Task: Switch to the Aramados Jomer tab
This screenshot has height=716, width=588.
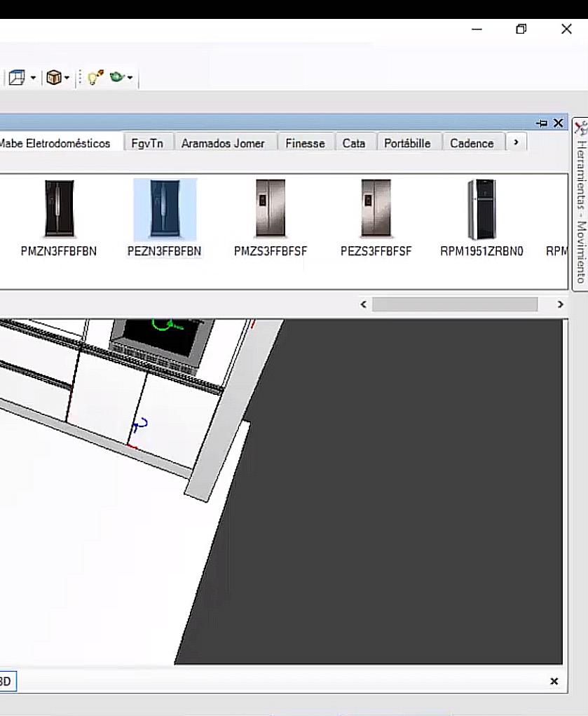Action: tap(223, 143)
